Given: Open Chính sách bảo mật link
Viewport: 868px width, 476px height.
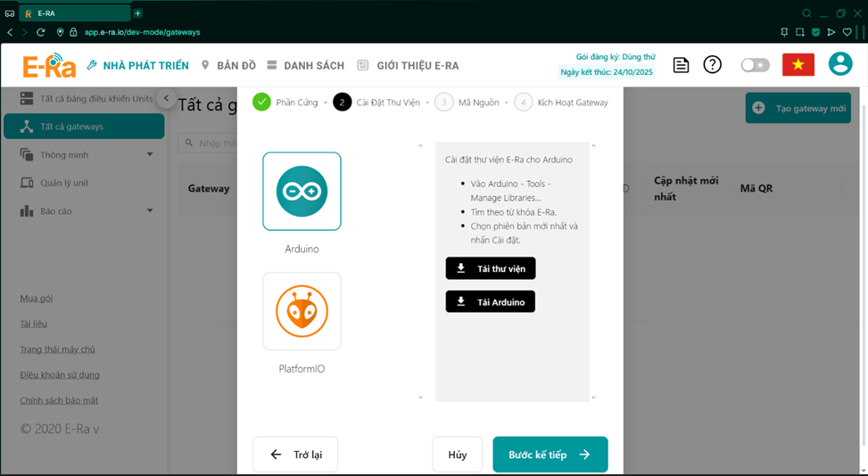Looking at the screenshot, I should click(x=59, y=400).
